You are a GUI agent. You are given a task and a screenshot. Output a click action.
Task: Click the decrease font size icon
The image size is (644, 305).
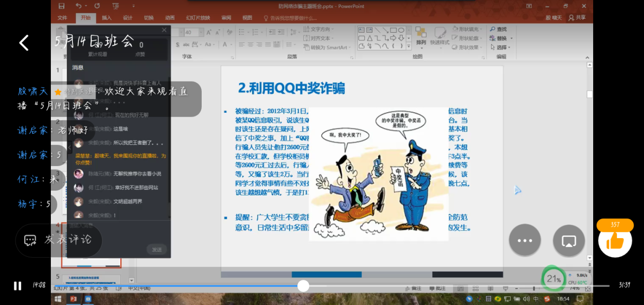[x=218, y=32]
